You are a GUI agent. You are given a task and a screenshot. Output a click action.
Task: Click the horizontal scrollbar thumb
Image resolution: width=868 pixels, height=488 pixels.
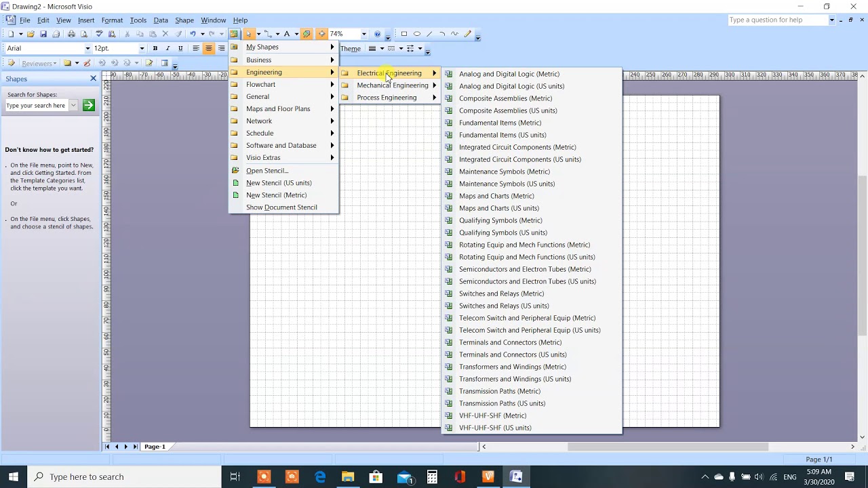coord(668,447)
